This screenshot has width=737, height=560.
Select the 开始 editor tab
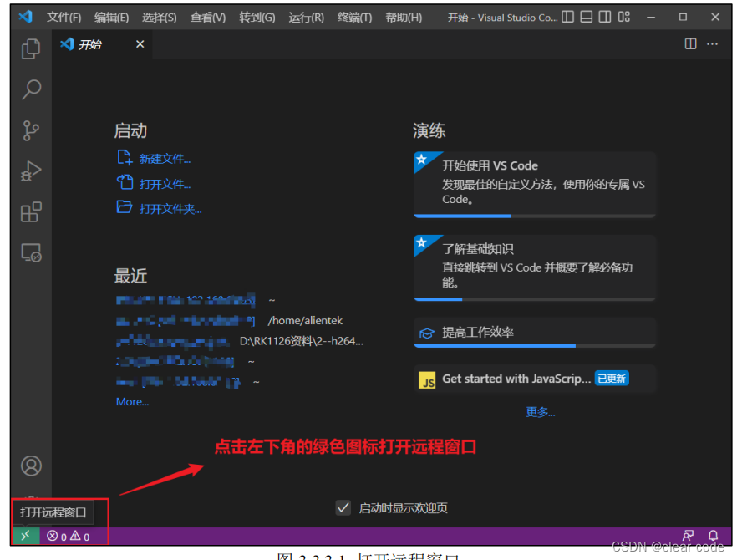coord(89,44)
